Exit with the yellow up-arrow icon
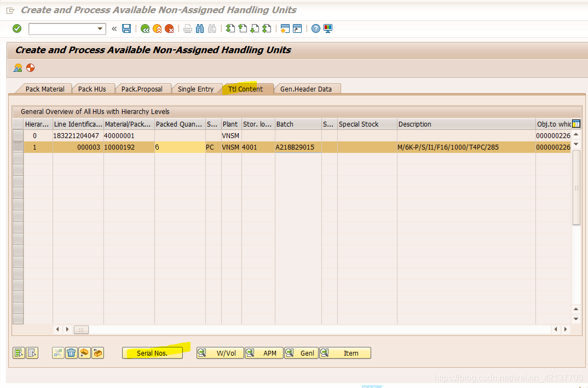 tap(157, 28)
